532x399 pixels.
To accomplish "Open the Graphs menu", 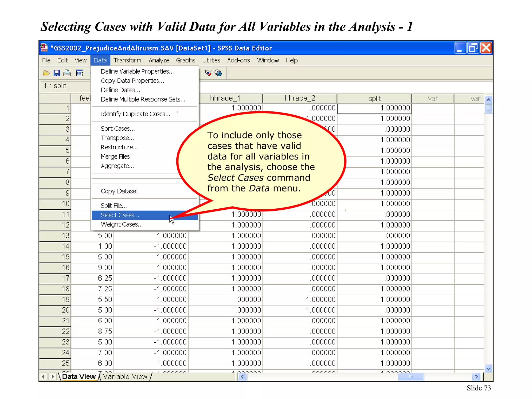I will [x=185, y=60].
